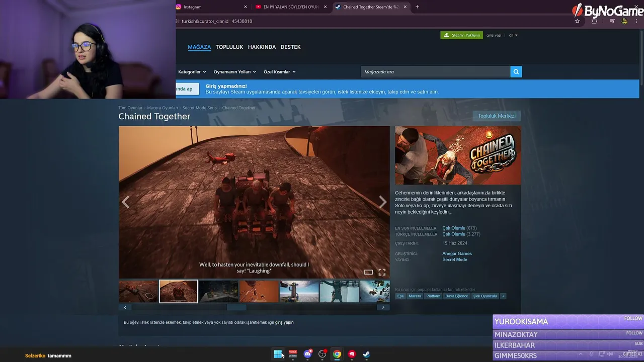Click the Steam'i Yükleyin button

(x=461, y=35)
